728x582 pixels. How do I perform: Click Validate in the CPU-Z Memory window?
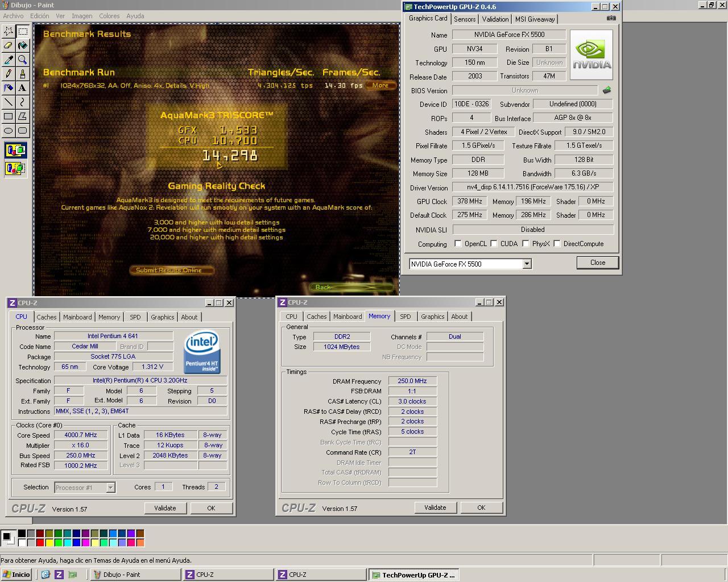[x=435, y=508]
